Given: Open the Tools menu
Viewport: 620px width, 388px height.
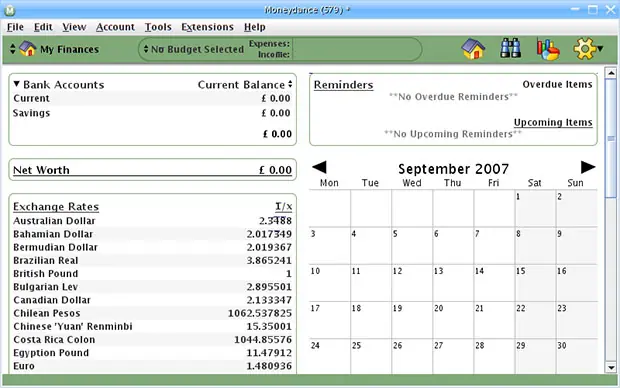Looking at the screenshot, I should pyautogui.click(x=158, y=27).
